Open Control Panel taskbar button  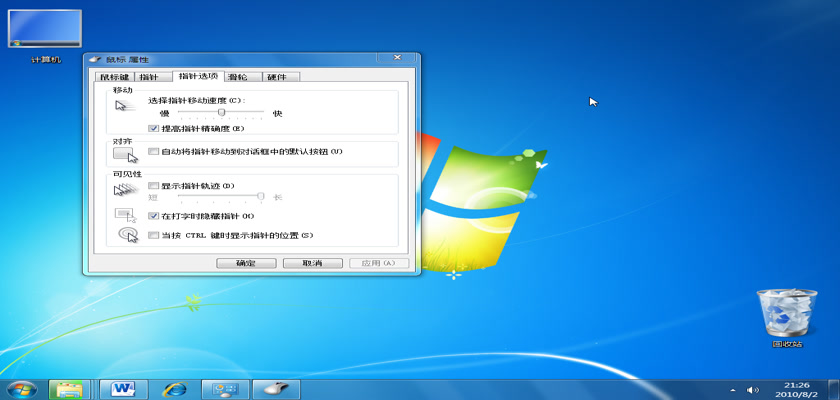point(225,389)
